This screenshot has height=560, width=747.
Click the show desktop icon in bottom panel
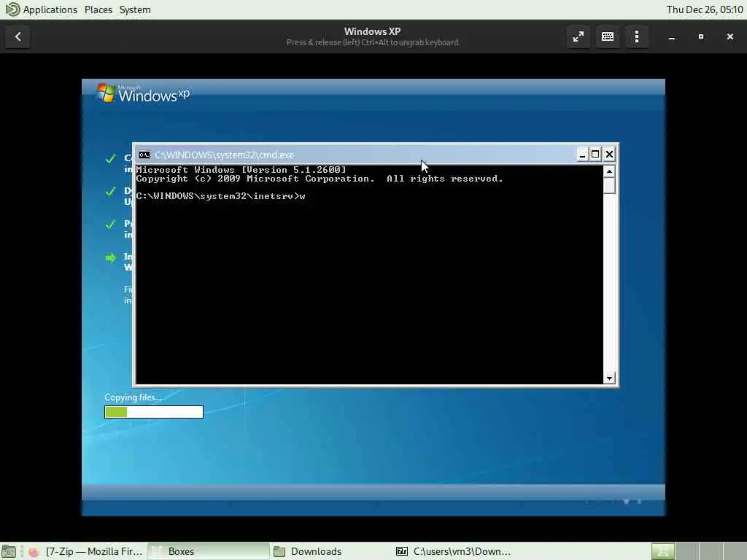(x=9, y=551)
